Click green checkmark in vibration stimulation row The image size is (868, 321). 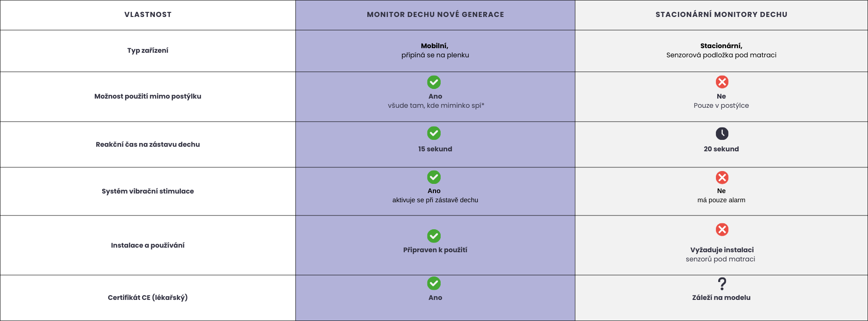pyautogui.click(x=434, y=177)
